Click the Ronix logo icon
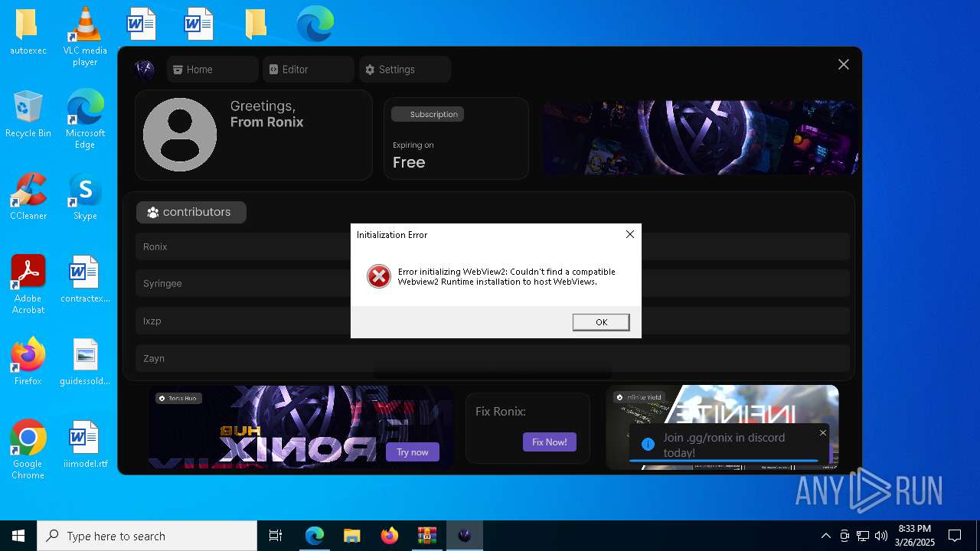Viewport: 980px width, 551px height. tap(145, 70)
